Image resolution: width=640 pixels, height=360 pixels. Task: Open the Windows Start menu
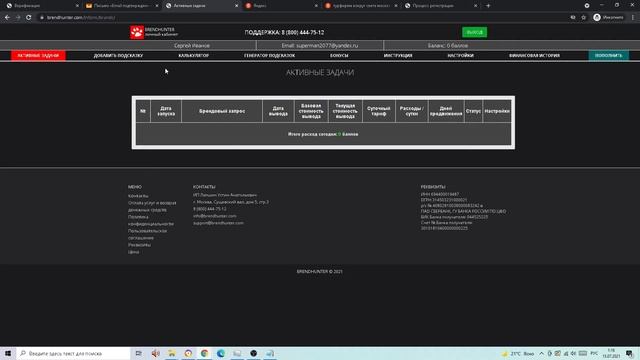coord(8,353)
